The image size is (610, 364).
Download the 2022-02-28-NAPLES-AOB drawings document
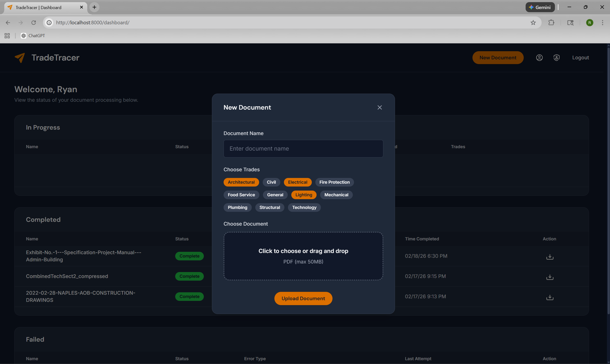550,297
